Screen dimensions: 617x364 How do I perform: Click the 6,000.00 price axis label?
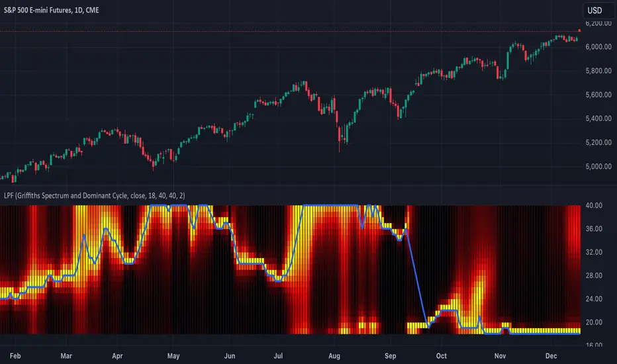point(598,47)
